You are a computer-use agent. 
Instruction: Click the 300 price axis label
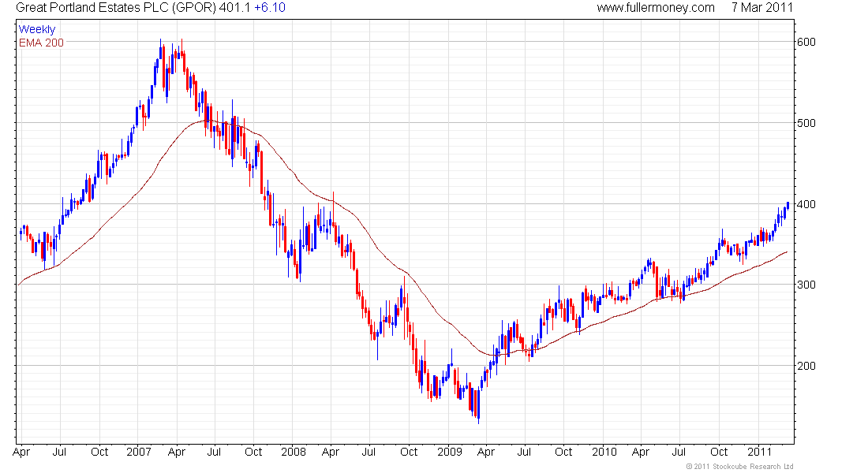click(806, 285)
